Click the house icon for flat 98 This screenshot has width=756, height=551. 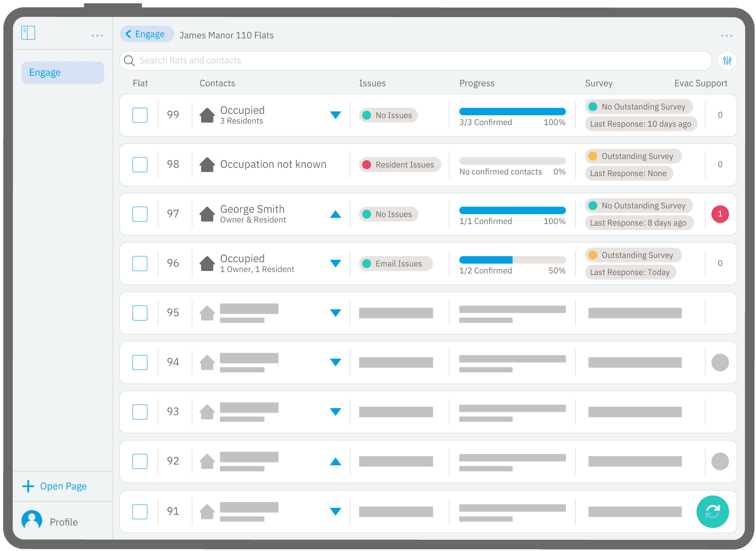pos(207,164)
